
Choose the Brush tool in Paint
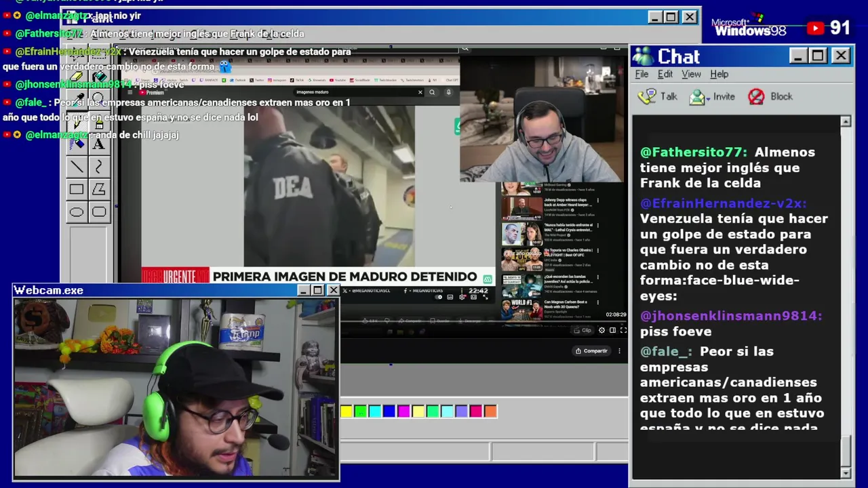pos(100,123)
